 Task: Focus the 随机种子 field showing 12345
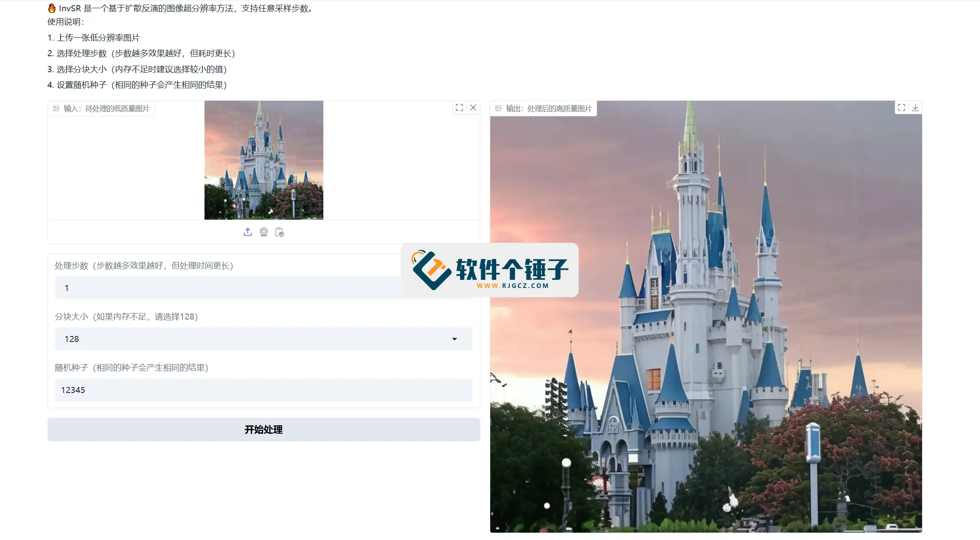[264, 390]
